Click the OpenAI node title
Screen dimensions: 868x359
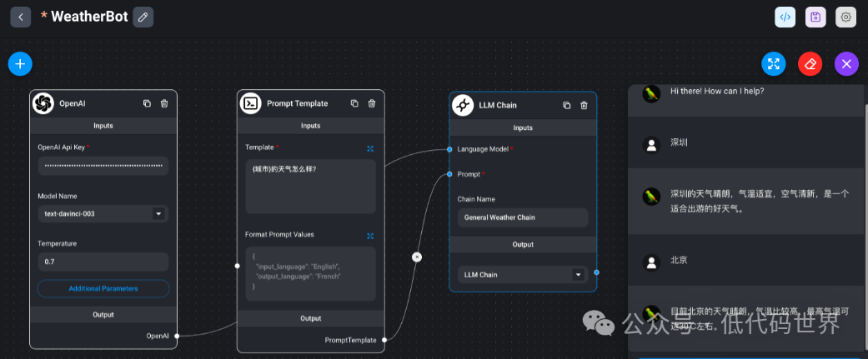pos(72,103)
